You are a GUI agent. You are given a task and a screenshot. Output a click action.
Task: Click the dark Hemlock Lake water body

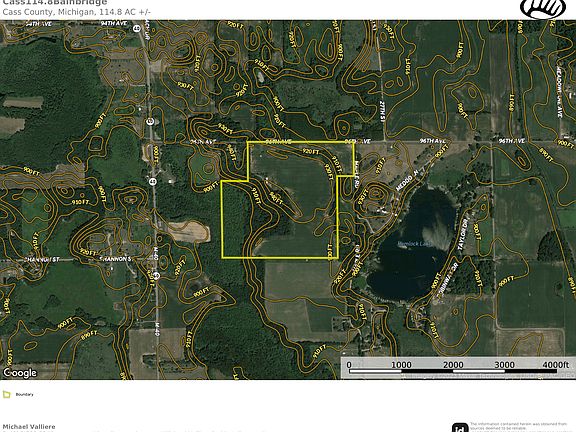point(413,244)
